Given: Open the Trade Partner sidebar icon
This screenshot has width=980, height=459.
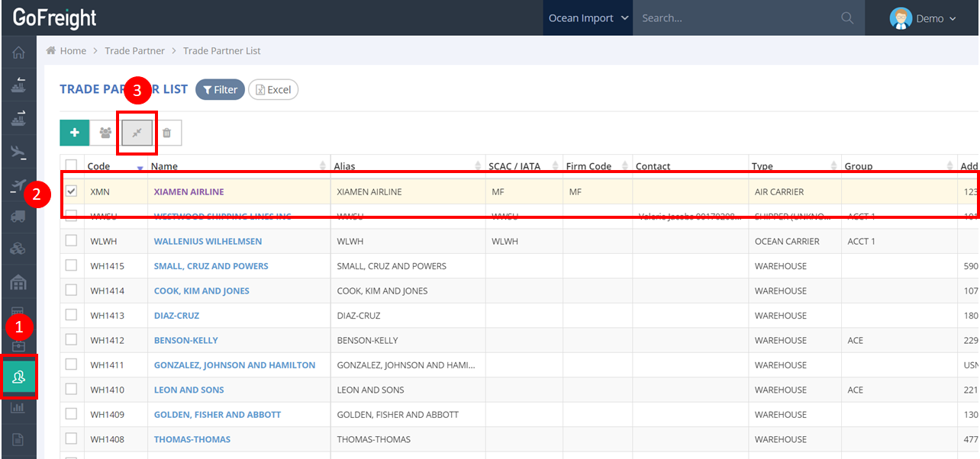Looking at the screenshot, I should 18,377.
